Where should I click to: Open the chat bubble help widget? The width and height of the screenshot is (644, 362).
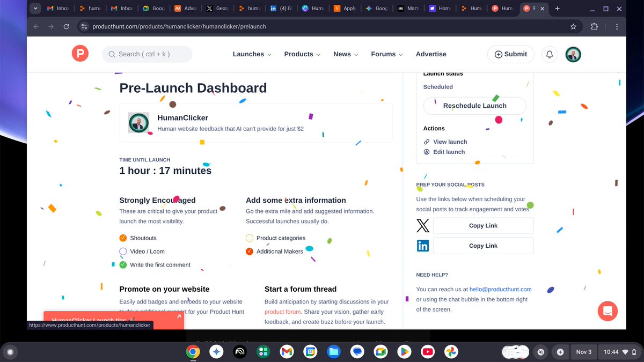[608, 311]
